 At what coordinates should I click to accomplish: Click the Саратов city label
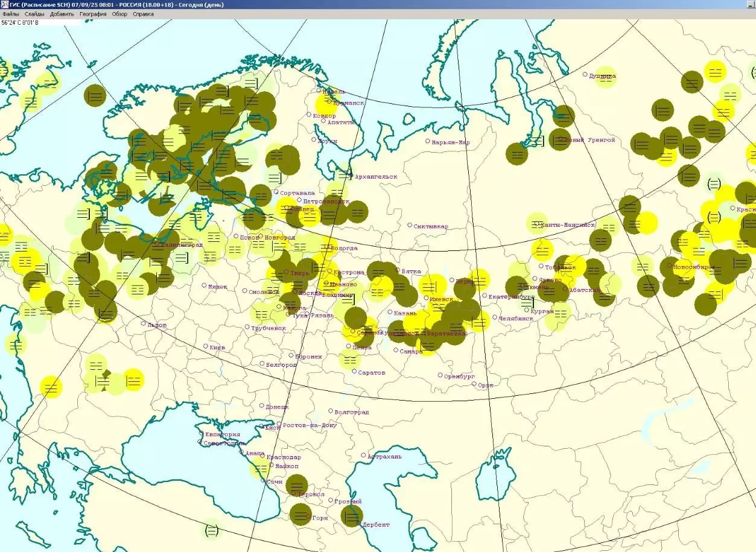[x=371, y=373]
